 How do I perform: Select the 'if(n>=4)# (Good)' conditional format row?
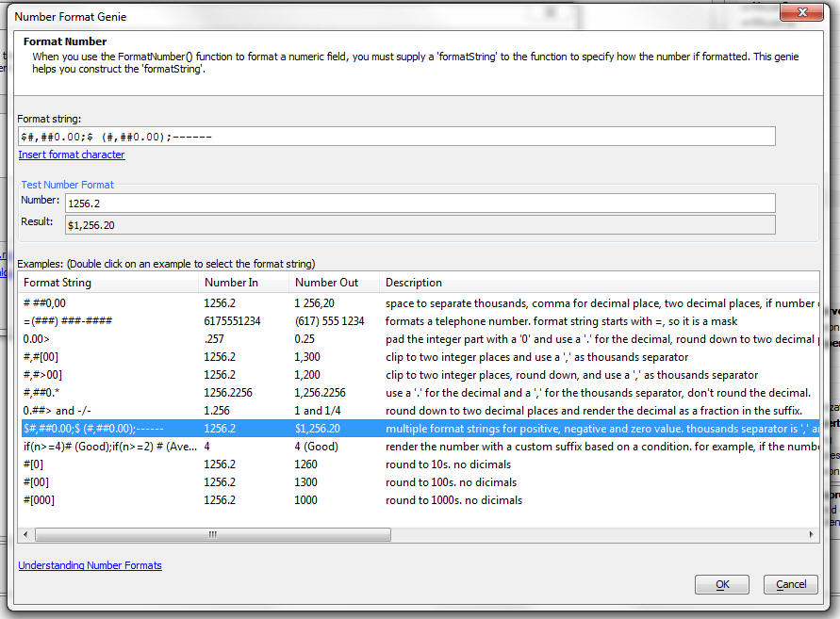pos(419,447)
